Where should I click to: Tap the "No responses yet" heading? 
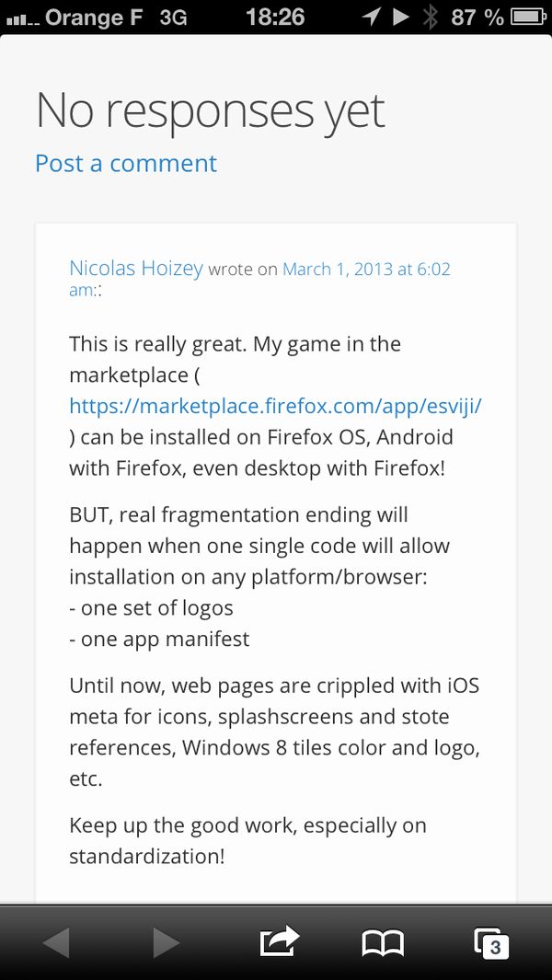(210, 110)
